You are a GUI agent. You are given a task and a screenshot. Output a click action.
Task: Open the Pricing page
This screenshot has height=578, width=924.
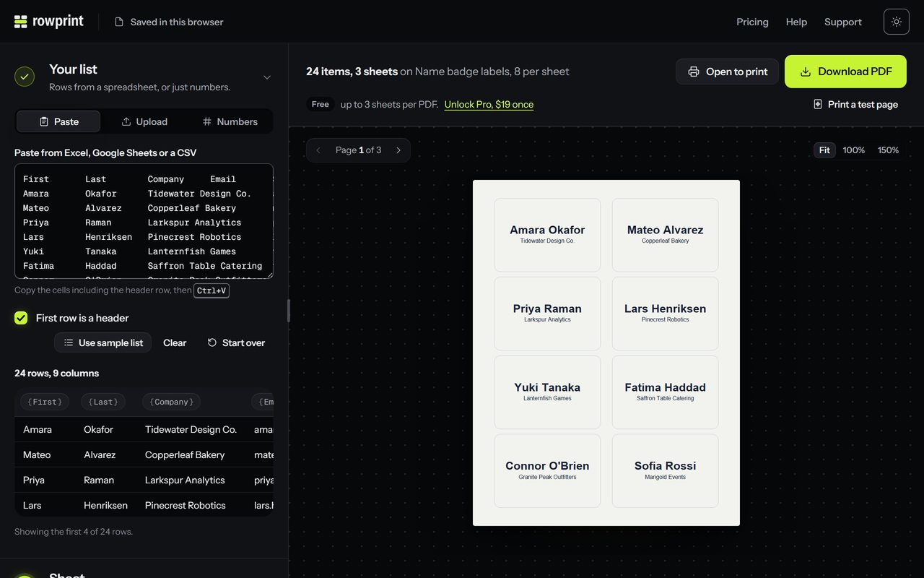click(752, 22)
